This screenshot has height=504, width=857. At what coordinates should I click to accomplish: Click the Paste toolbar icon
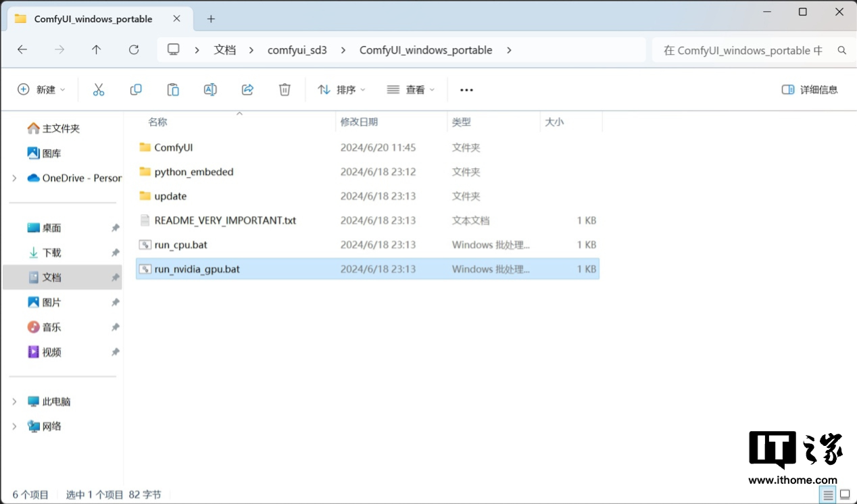pos(173,89)
